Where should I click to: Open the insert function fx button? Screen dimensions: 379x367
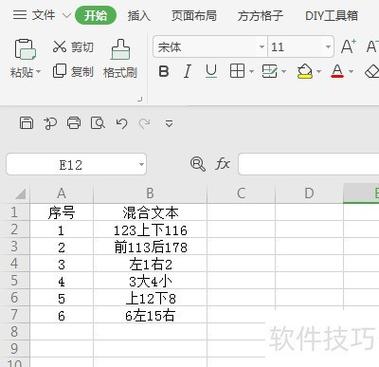(223, 164)
